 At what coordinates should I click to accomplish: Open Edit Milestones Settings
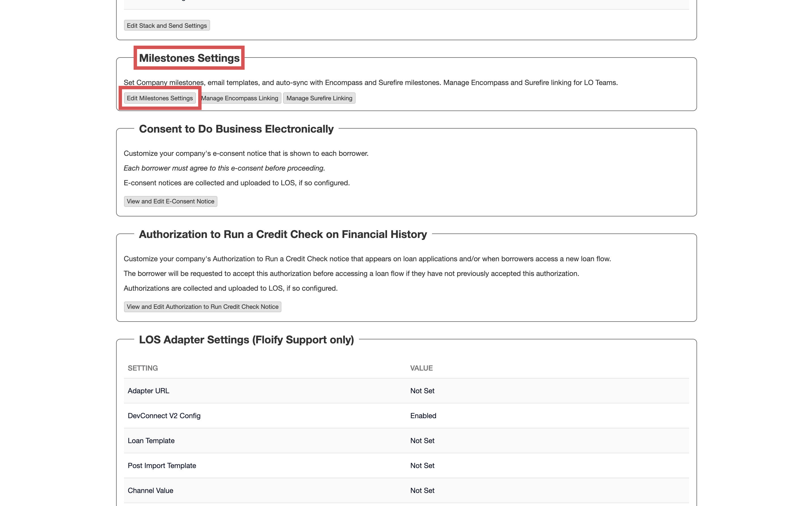[159, 98]
